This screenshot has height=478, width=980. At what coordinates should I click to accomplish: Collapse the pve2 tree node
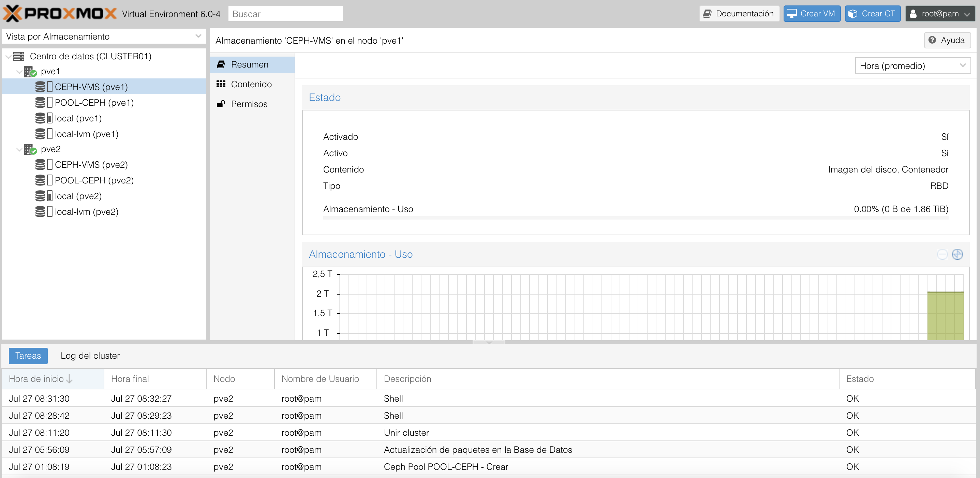click(x=19, y=149)
